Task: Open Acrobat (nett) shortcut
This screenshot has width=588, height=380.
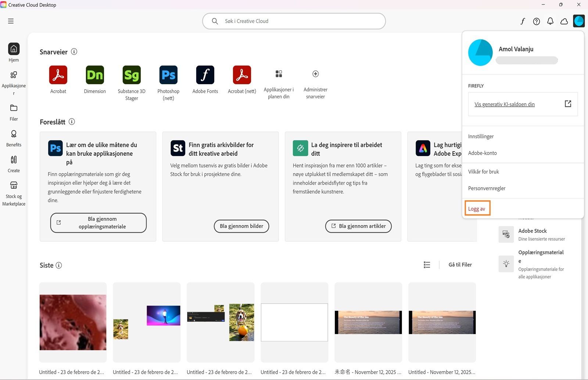Action: pos(242,80)
